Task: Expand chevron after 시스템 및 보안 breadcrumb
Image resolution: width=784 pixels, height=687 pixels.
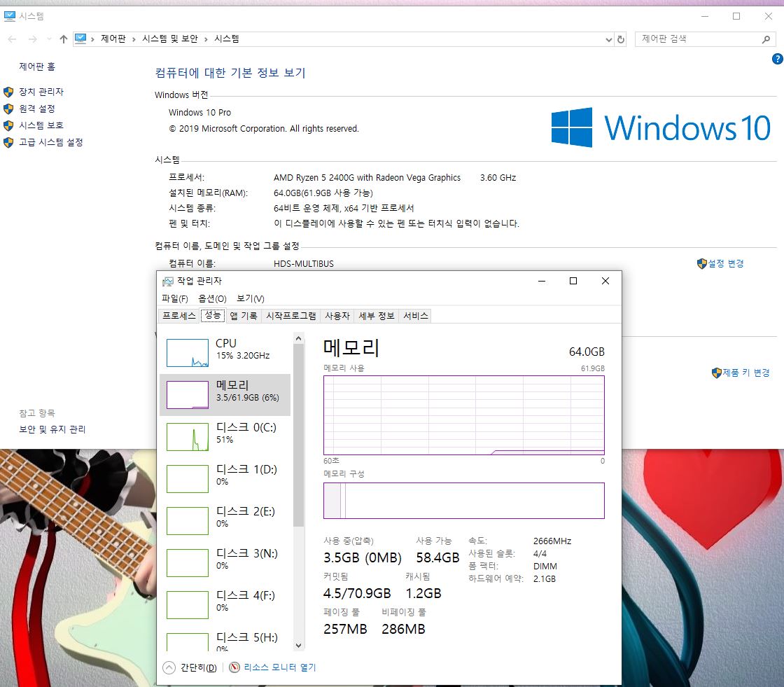Action: [206, 39]
